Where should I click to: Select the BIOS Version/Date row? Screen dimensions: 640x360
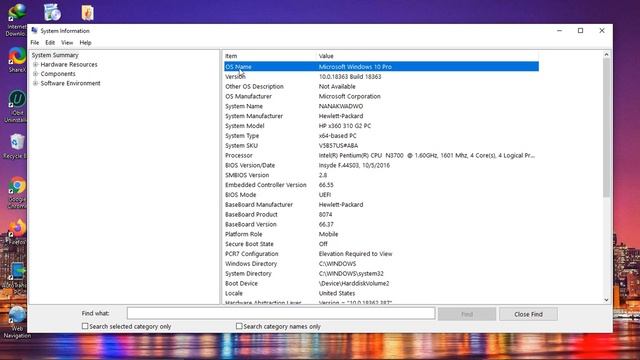click(381, 165)
